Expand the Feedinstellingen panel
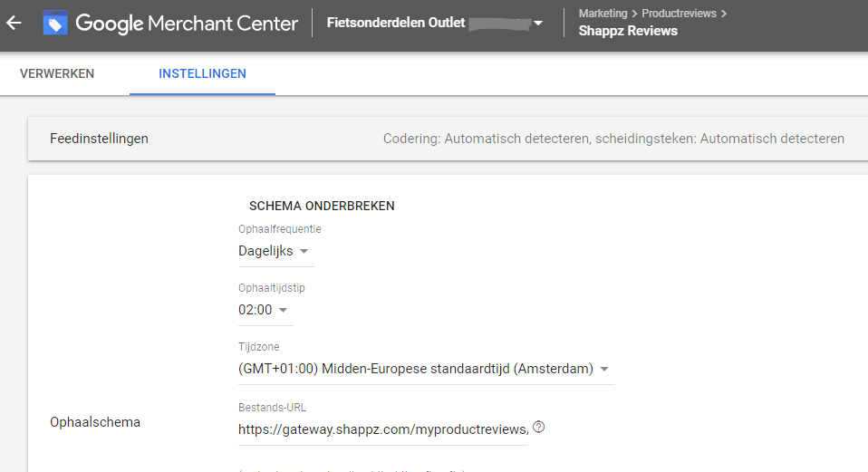 pyautogui.click(x=448, y=139)
